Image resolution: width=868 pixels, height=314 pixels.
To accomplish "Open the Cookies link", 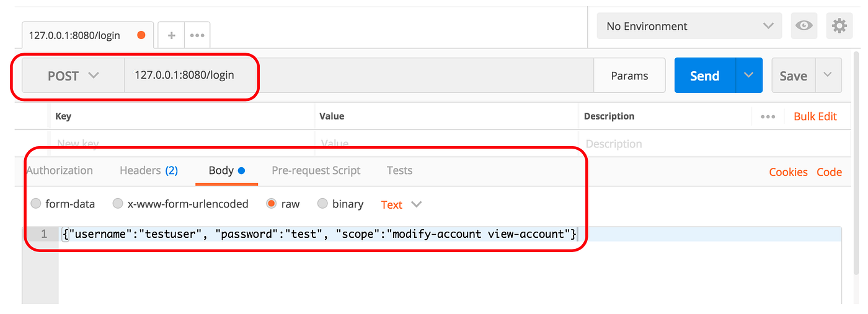I will pyautogui.click(x=788, y=172).
